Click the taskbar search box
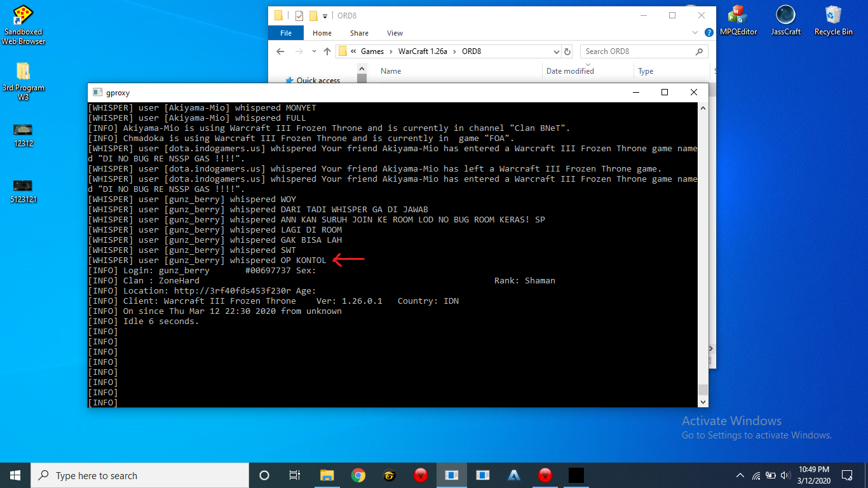This screenshot has width=868, height=488. (140, 475)
